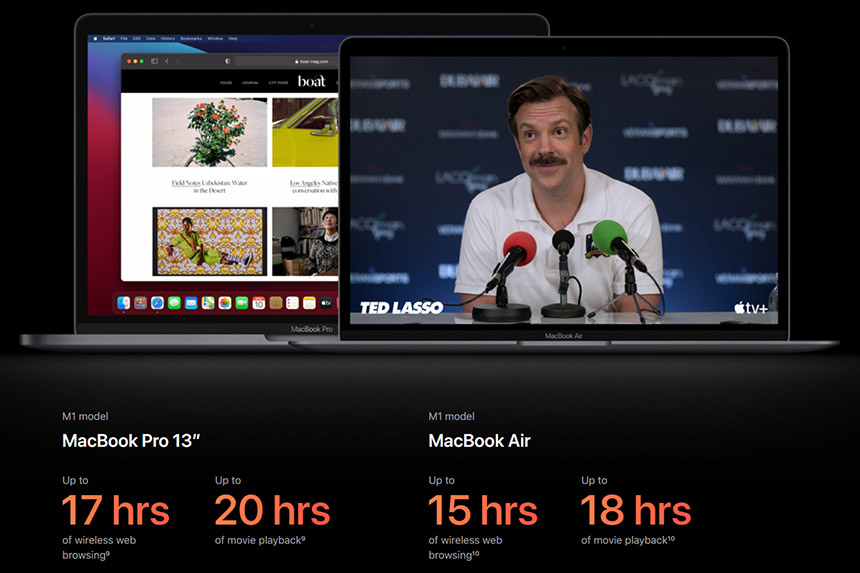860x573 pixels.
Task: Open Field Notes Uzbekistan article title
Action: [210, 186]
